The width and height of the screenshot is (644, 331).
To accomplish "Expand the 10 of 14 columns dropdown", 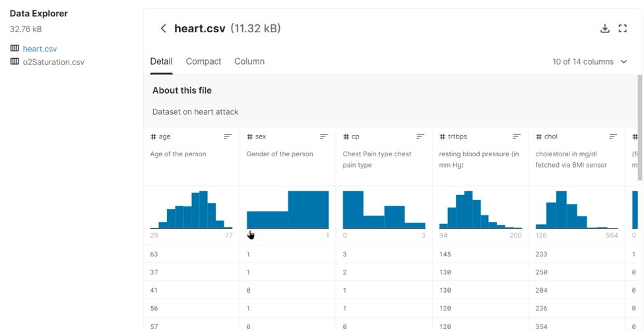I will [590, 62].
